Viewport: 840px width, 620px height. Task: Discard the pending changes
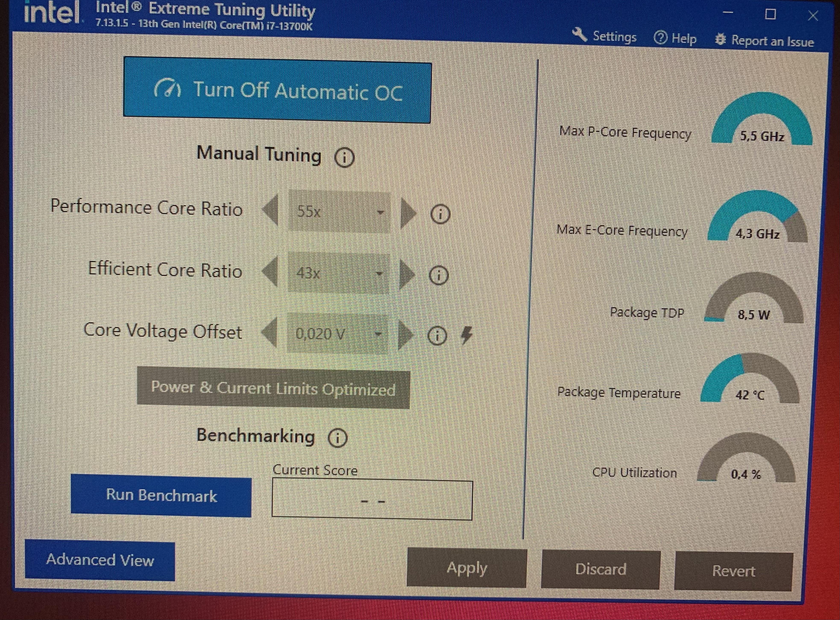[601, 570]
